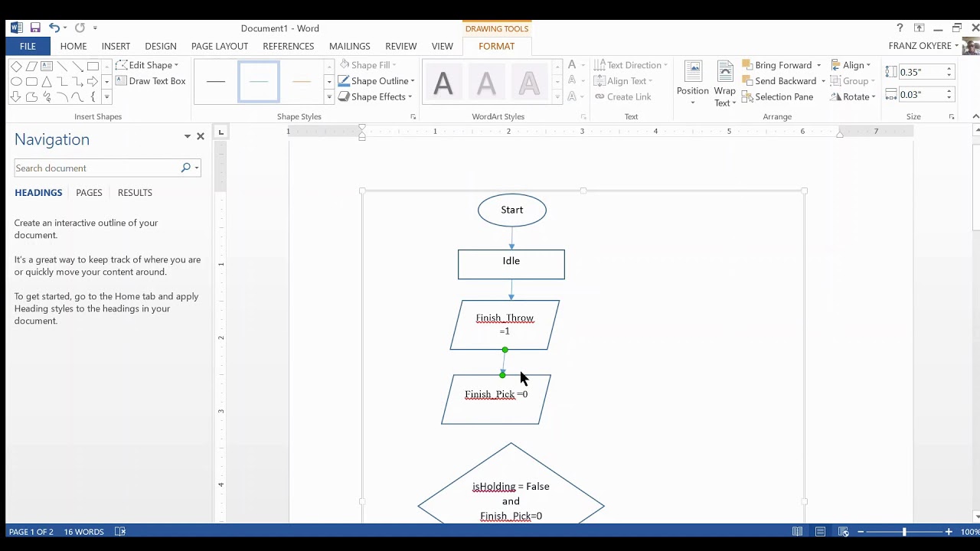Open the Rotate dropdown

pos(853,96)
